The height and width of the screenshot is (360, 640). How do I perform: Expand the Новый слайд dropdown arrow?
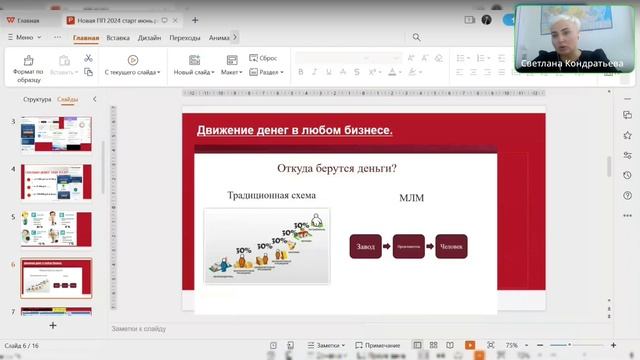[213, 72]
